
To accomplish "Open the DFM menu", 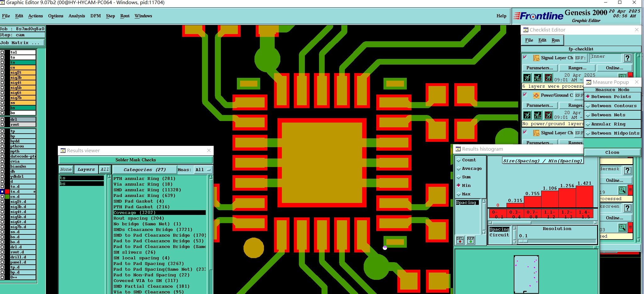I will click(x=96, y=16).
